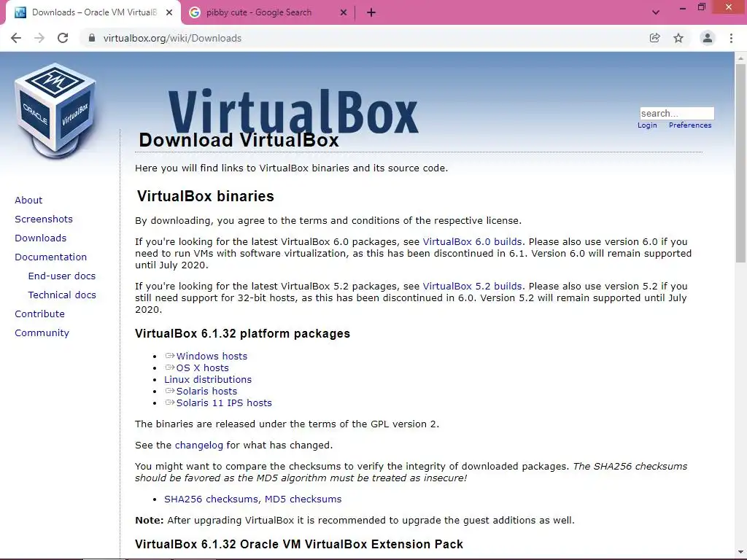This screenshot has height=560, width=747.
Task: Click the vertical scrollbar thumb
Action: [740, 163]
